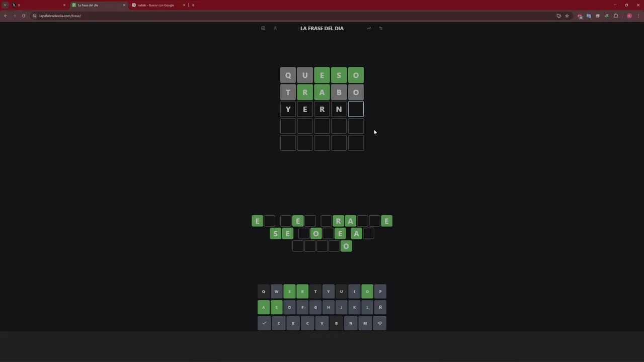Open the help icon left of the title
644x362 pixels.
(263, 28)
